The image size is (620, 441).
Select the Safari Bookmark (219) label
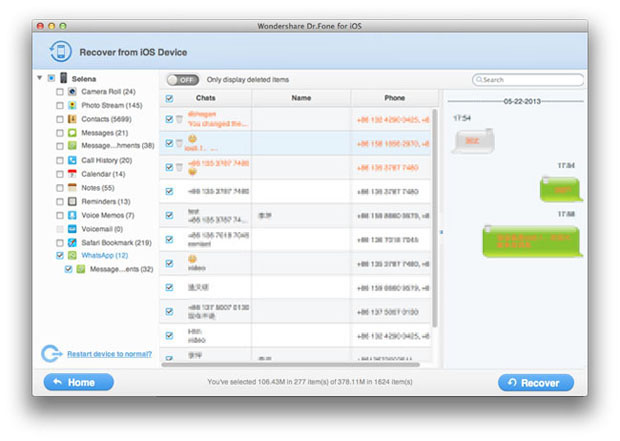pos(116,243)
